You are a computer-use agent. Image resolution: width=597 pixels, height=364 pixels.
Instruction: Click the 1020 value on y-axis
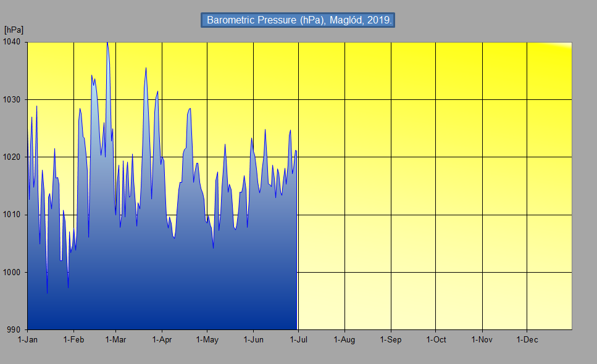[x=13, y=157]
